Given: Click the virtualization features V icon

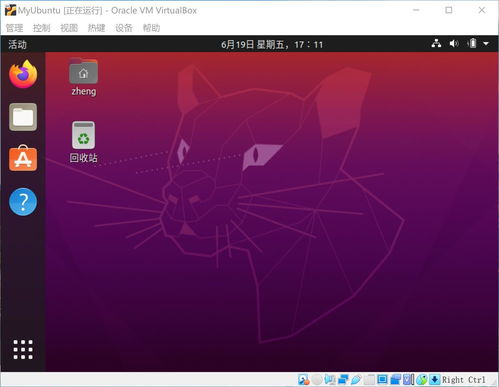Looking at the screenshot, I should coord(408,380).
